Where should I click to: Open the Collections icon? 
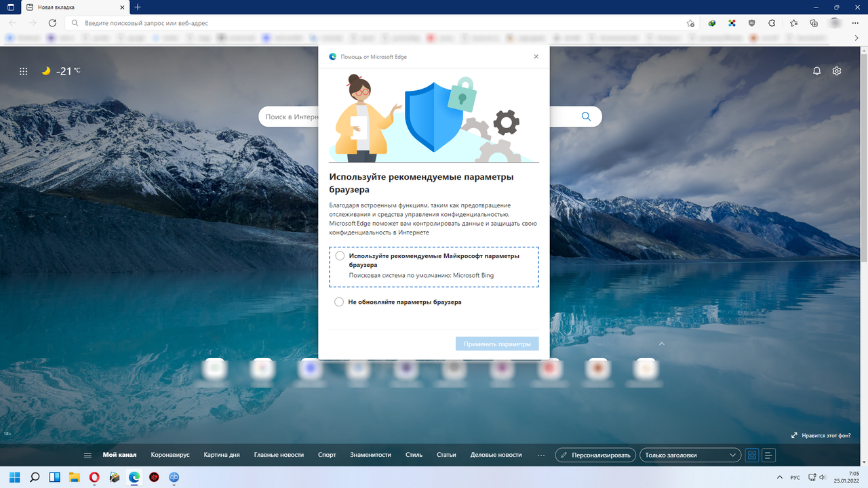(x=814, y=23)
